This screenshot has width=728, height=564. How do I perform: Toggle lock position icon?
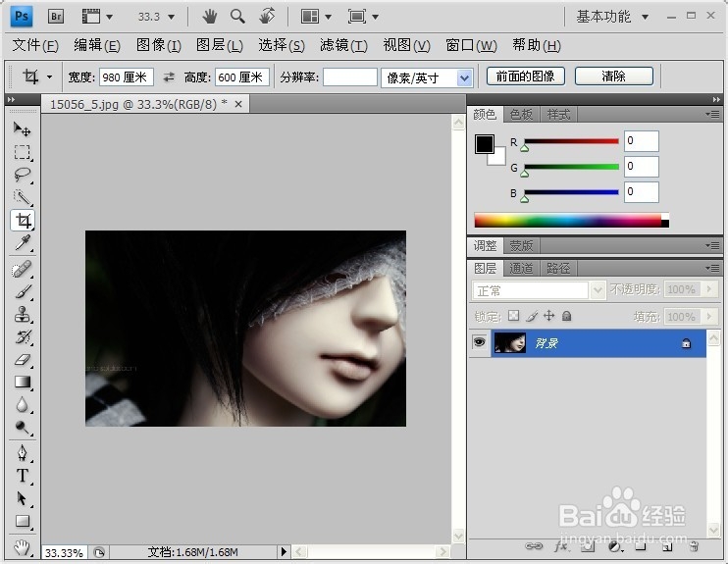click(x=549, y=316)
